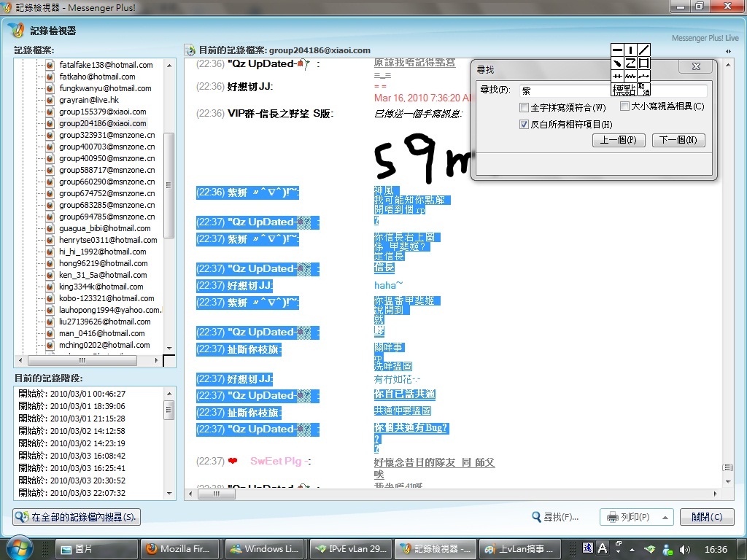Click the 取消 cancel key in IME pad
Viewport: 747px width, 560px height.
(x=643, y=89)
